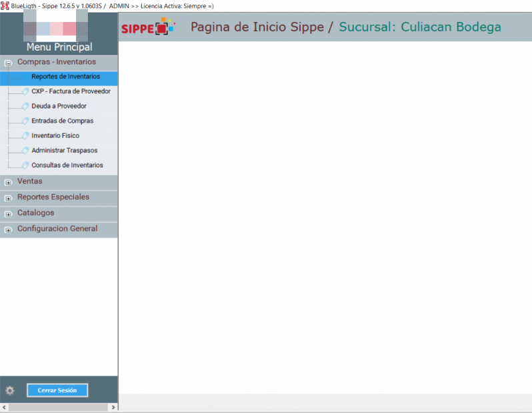Expand the Ventas section
The height and width of the screenshot is (413, 532).
pos(9,182)
